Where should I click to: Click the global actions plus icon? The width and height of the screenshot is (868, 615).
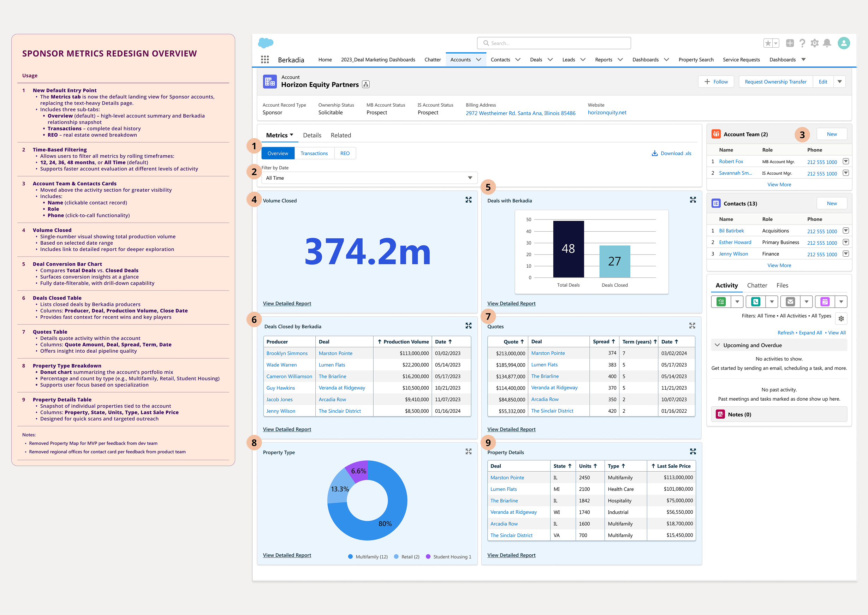pyautogui.click(x=790, y=43)
